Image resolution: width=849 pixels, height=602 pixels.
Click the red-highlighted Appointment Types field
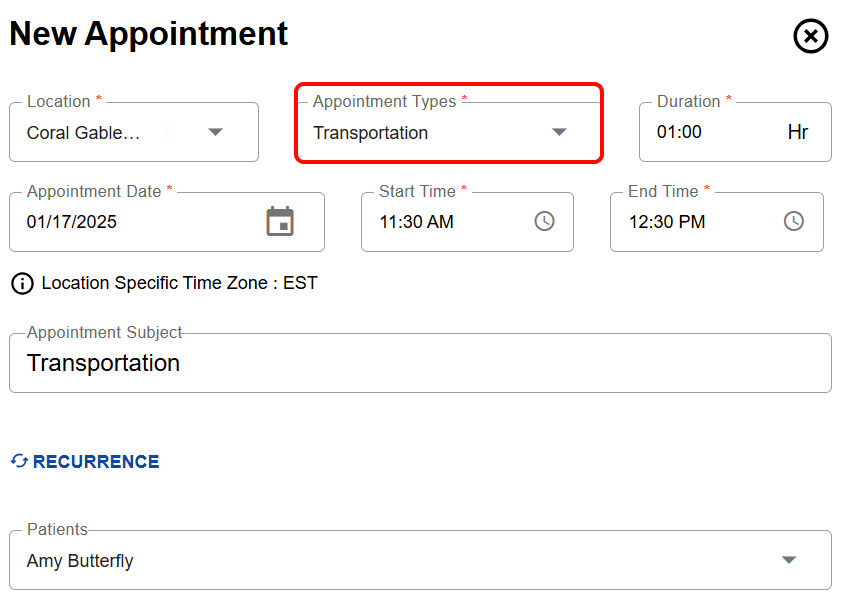click(x=448, y=131)
